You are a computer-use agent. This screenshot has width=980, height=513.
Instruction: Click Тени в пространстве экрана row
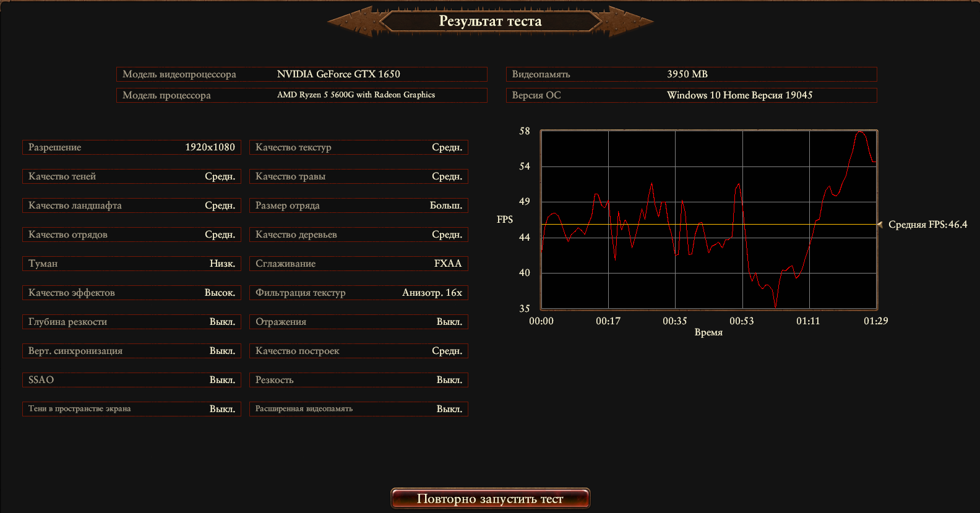point(132,409)
